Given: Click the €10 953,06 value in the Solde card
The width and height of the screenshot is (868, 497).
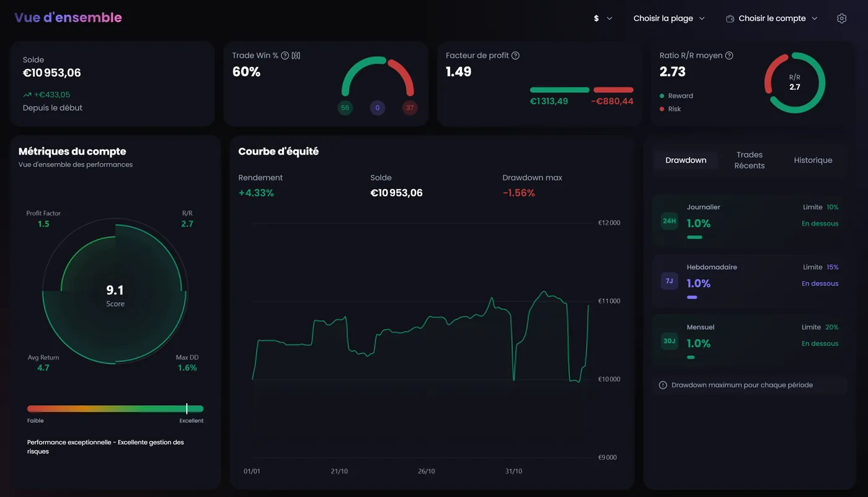Looking at the screenshot, I should coord(52,73).
